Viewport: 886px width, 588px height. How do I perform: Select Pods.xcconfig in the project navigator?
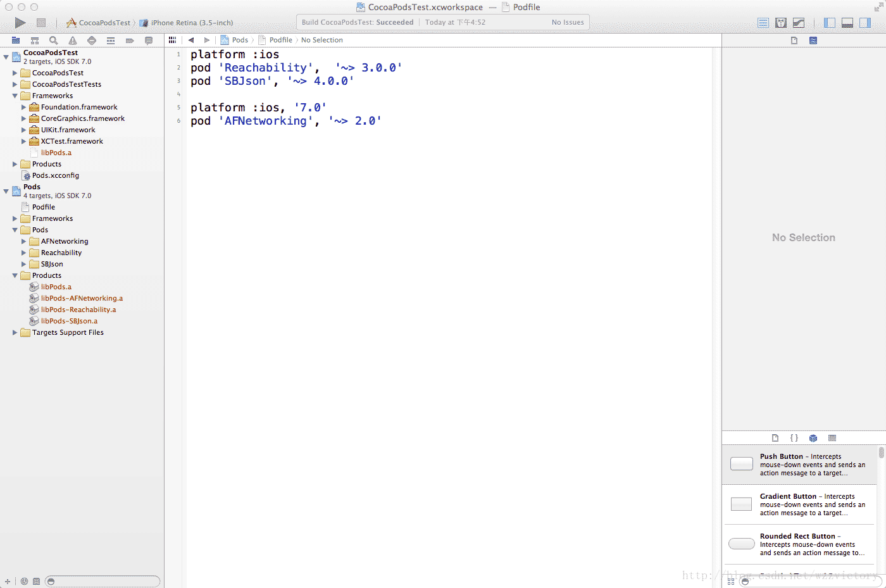(x=56, y=175)
